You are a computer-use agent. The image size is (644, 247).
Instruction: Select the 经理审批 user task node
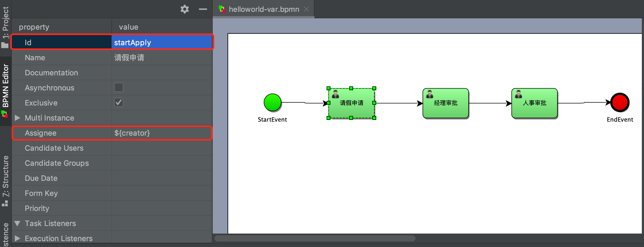pyautogui.click(x=446, y=103)
